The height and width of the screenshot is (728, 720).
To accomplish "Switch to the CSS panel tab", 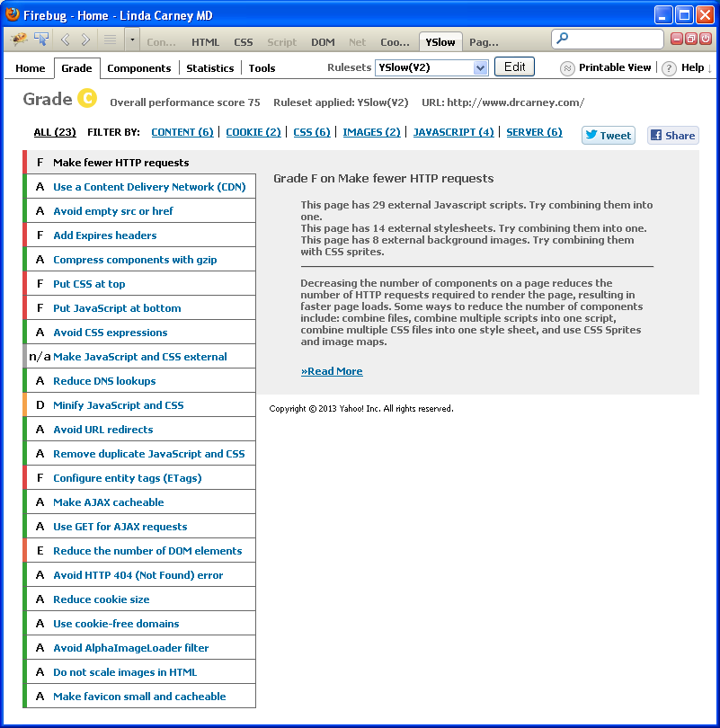I will [x=244, y=42].
